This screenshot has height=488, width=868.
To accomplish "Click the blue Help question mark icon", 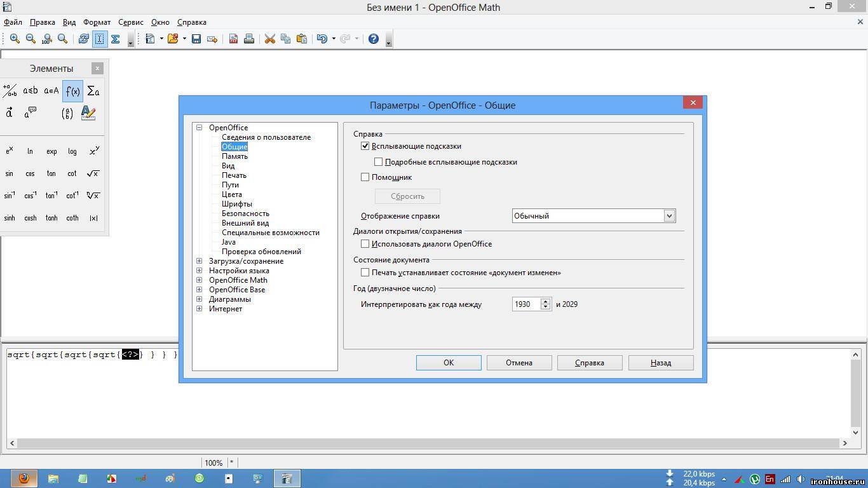I will pos(374,39).
